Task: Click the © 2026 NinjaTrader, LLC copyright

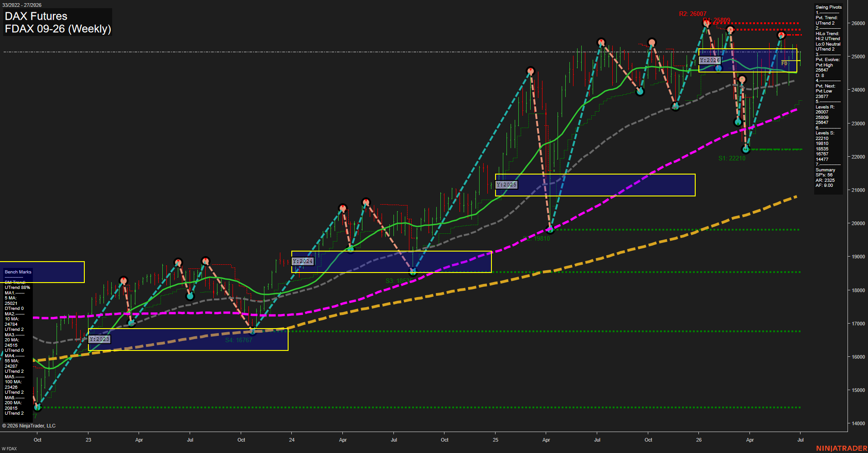Action: [29, 426]
